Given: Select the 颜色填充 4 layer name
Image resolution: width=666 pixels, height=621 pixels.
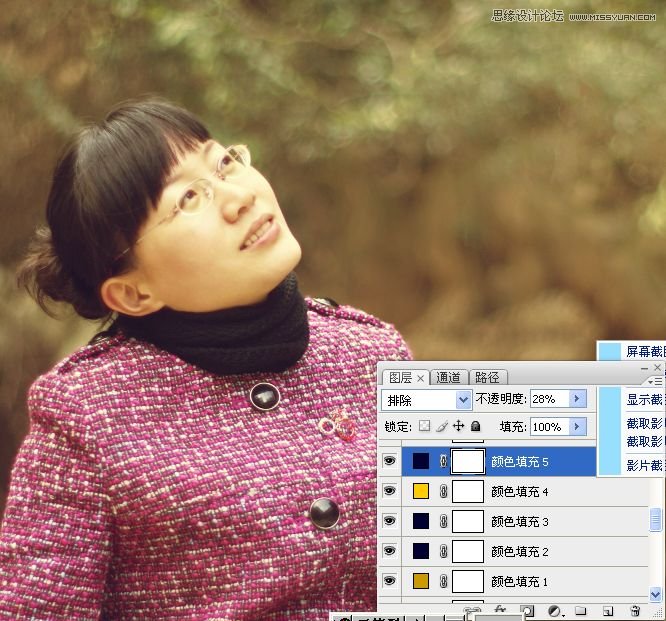Looking at the screenshot, I should click(x=519, y=492).
